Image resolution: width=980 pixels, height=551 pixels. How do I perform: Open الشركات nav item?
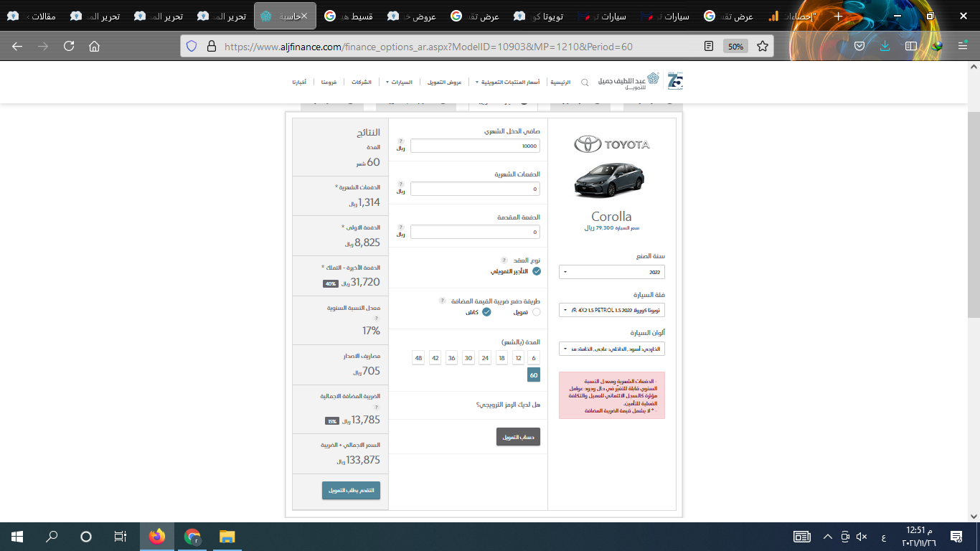[x=362, y=83]
